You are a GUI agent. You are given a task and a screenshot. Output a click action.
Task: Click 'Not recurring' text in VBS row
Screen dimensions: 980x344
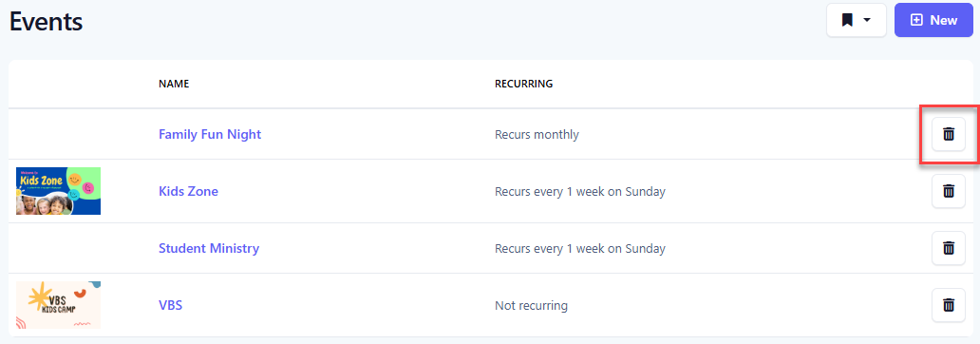[x=531, y=306]
